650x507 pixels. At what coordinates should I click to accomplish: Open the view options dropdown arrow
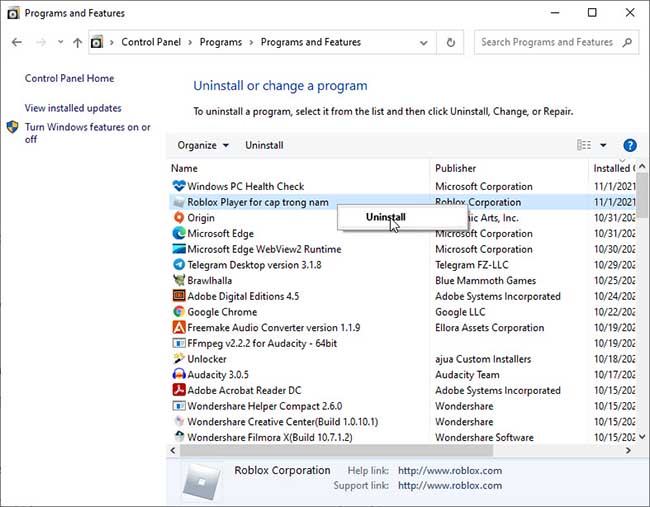[x=603, y=145]
